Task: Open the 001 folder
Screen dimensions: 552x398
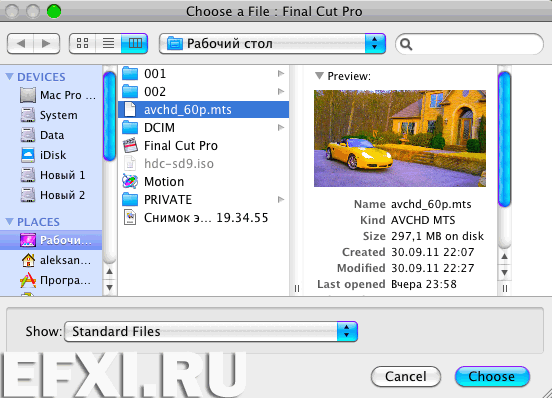Action: (x=203, y=74)
